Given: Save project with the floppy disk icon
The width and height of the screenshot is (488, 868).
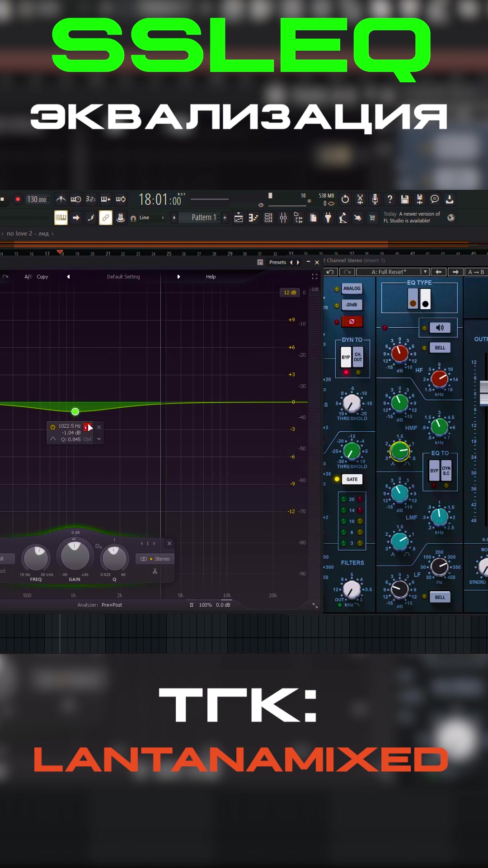Looking at the screenshot, I should coord(405,199).
